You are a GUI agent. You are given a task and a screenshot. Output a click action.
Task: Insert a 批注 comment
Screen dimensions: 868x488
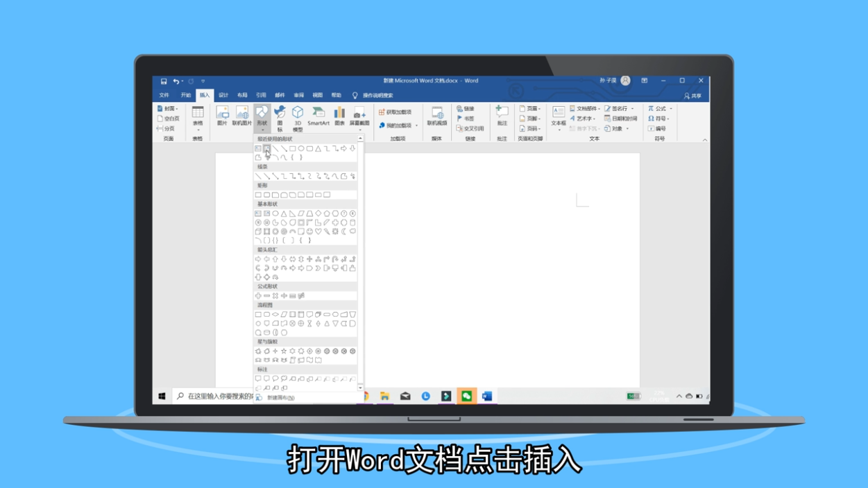tap(502, 116)
